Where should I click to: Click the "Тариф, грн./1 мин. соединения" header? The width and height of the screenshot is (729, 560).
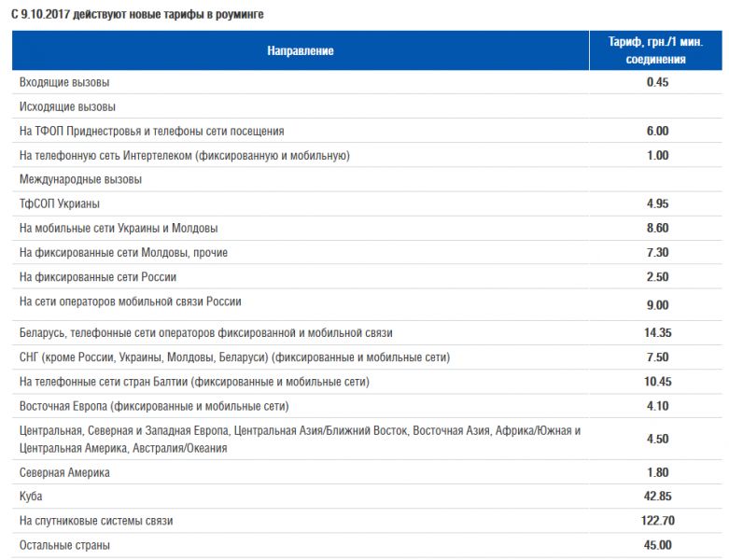[x=656, y=50]
